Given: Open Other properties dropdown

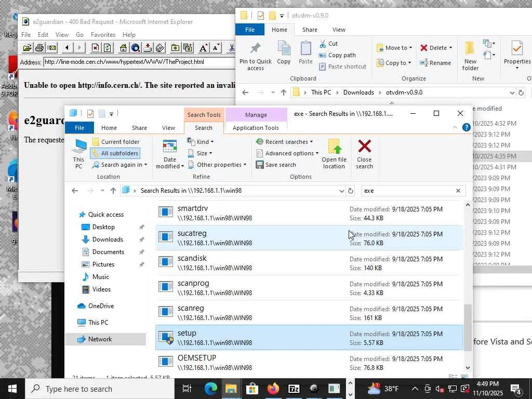Looking at the screenshot, I should tap(217, 165).
